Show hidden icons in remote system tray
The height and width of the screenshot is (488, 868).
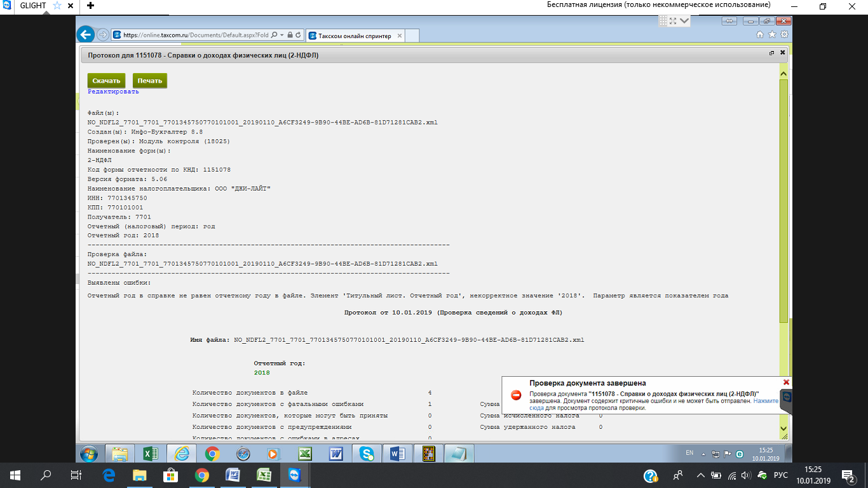point(703,454)
